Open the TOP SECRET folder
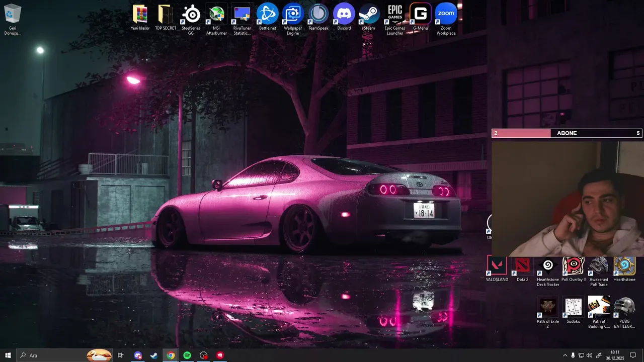The height and width of the screenshot is (362, 644). [166, 18]
